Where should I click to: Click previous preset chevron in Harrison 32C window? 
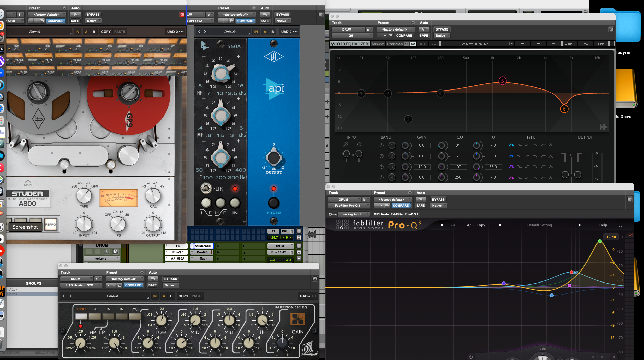tap(63, 296)
